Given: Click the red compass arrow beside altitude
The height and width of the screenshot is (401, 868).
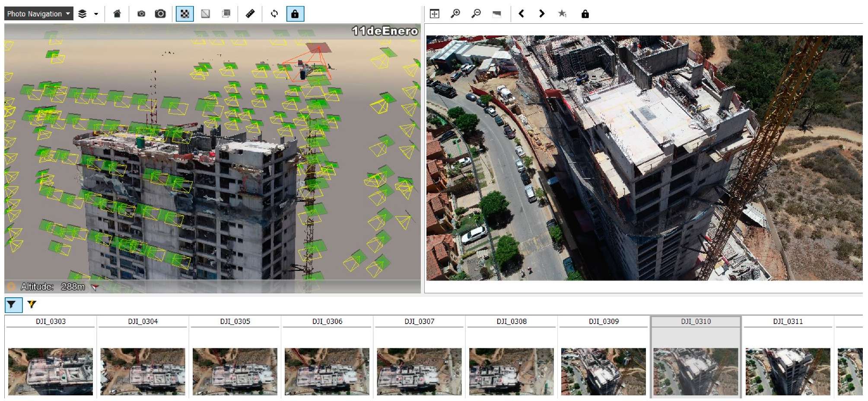Looking at the screenshot, I should tap(95, 287).
